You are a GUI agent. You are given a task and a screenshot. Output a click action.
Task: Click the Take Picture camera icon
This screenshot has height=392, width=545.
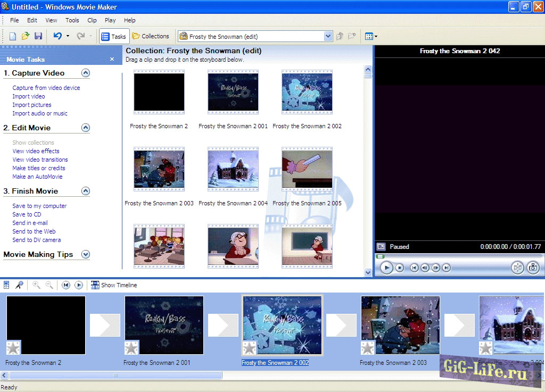pos(533,268)
